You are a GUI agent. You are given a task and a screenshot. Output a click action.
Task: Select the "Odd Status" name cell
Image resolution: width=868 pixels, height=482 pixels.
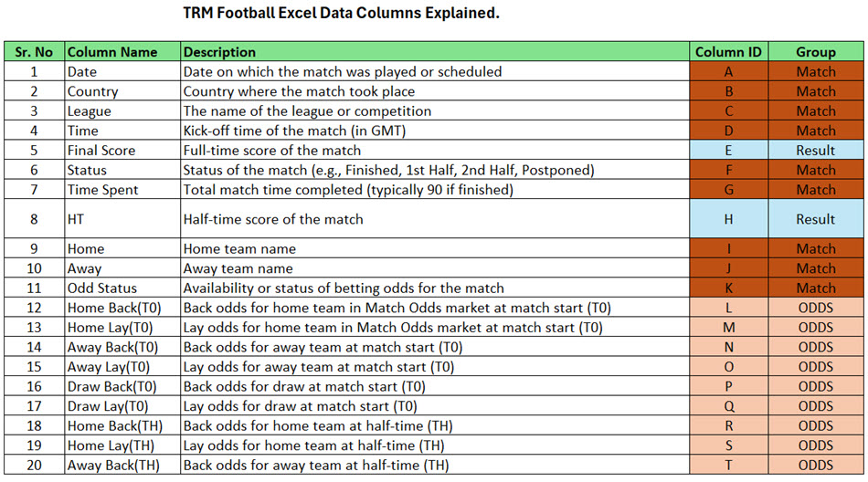[x=102, y=288]
